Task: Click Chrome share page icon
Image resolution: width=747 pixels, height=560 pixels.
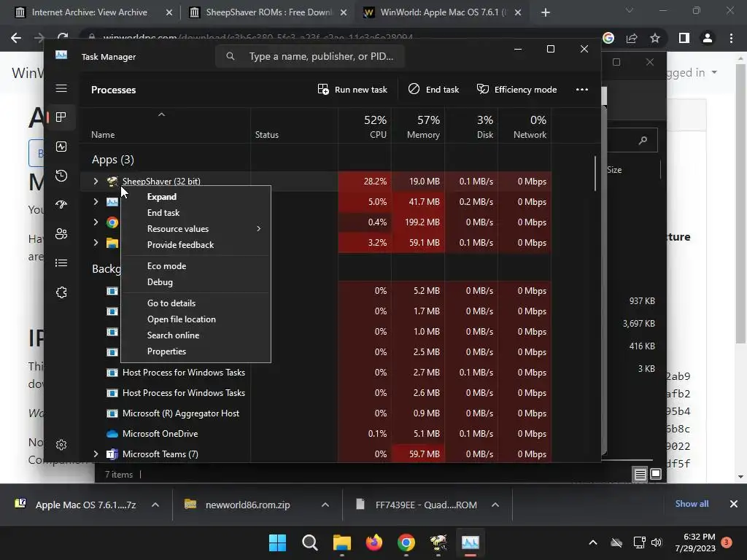Action: [632, 38]
